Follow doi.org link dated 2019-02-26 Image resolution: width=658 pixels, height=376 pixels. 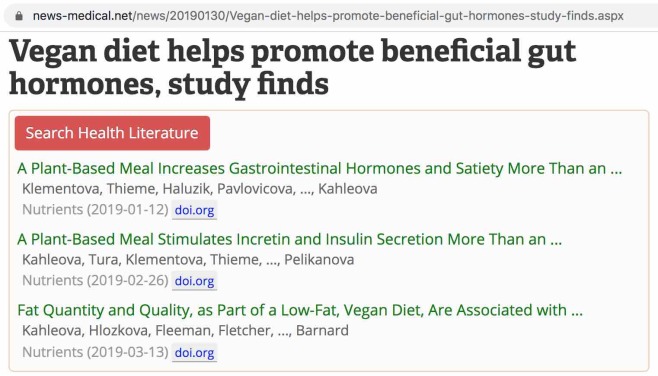coord(194,281)
